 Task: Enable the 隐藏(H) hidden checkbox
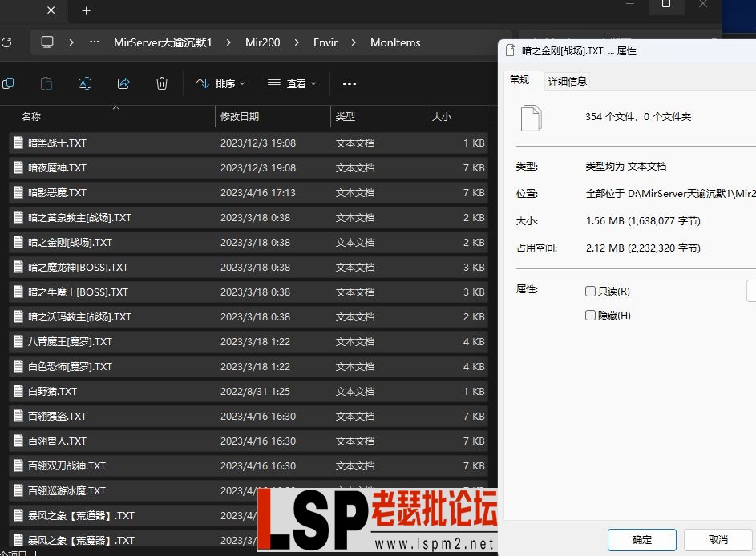(x=590, y=316)
